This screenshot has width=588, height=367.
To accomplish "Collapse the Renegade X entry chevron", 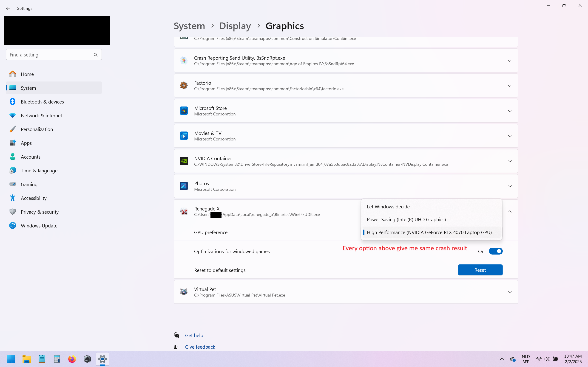I will [x=509, y=211].
